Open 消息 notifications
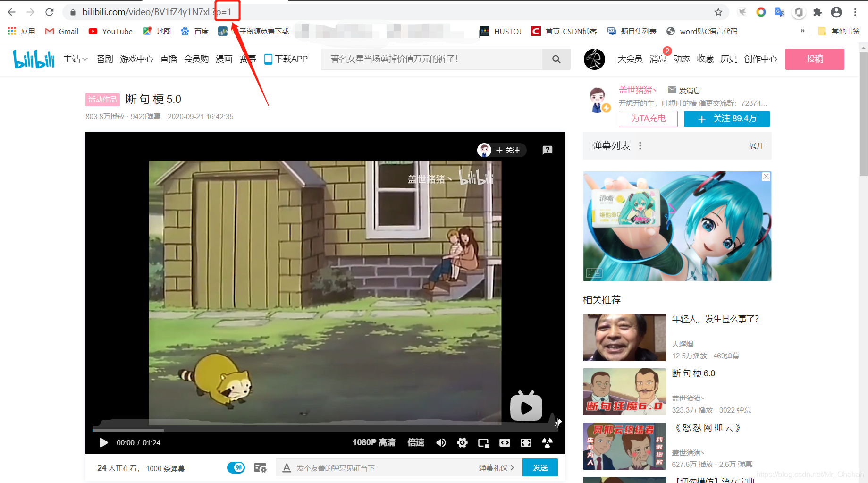Viewport: 868px width, 483px height. click(657, 59)
